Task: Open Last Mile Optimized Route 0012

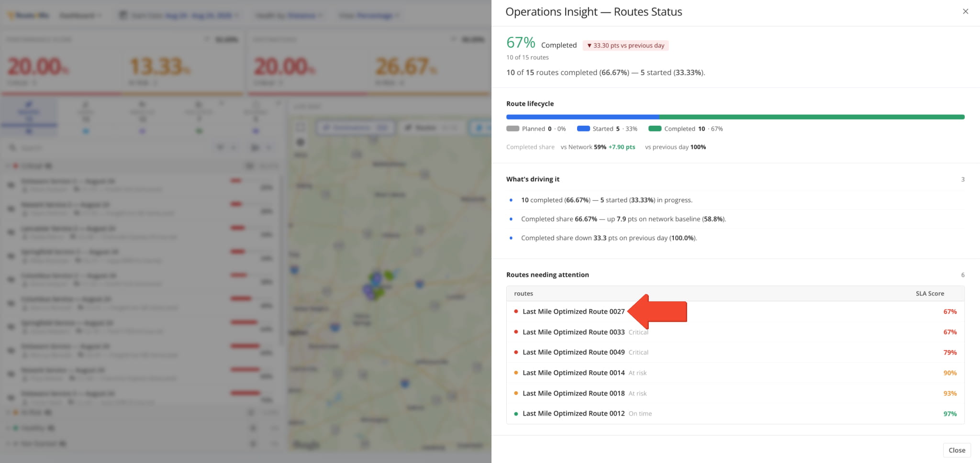Action: (x=573, y=413)
